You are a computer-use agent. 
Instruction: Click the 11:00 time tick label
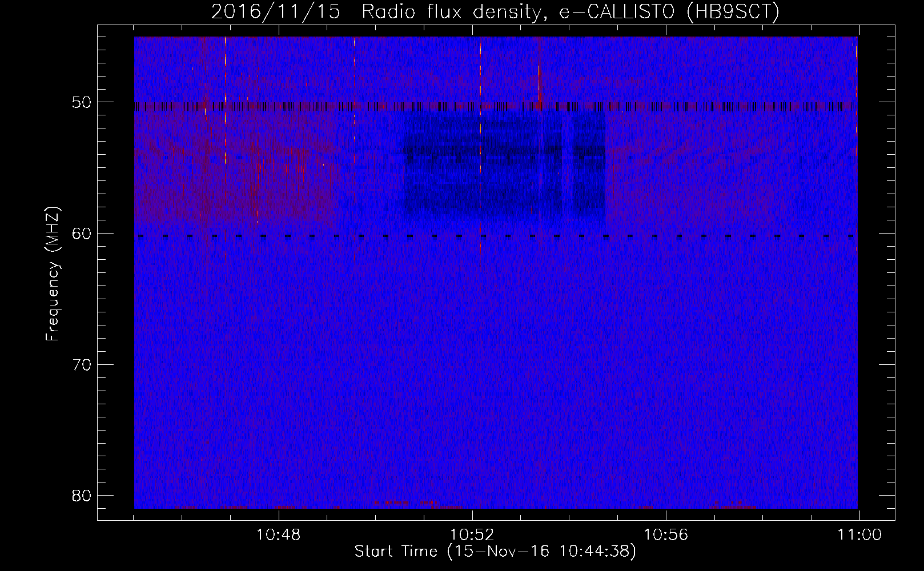tap(859, 535)
